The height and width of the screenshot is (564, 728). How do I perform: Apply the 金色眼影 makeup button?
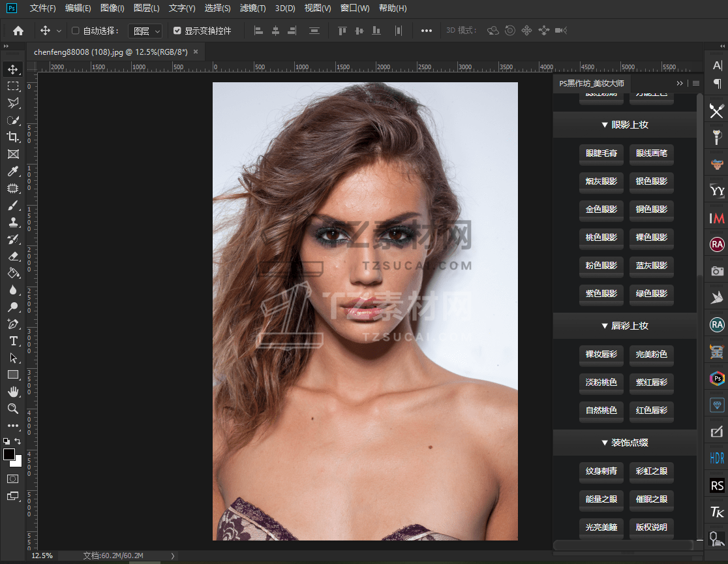601,210
